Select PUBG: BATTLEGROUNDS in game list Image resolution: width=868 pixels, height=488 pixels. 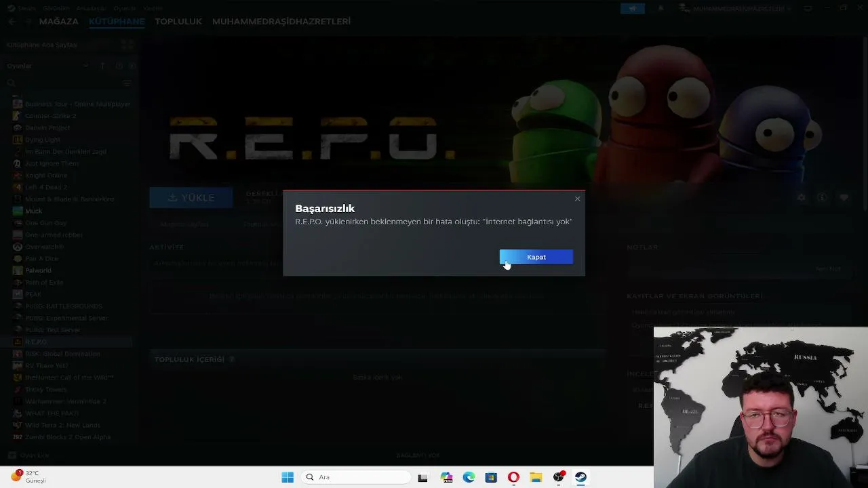coord(58,306)
